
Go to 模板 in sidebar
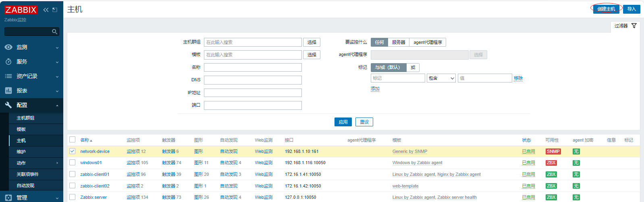coord(21,129)
